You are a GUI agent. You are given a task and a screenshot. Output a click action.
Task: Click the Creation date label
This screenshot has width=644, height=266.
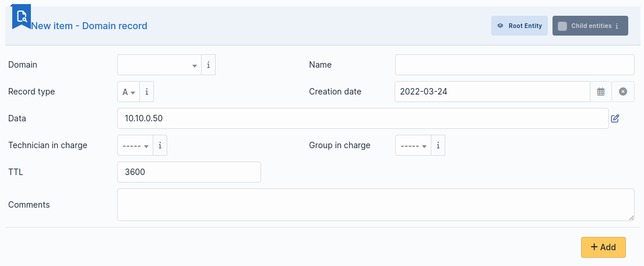[335, 92]
